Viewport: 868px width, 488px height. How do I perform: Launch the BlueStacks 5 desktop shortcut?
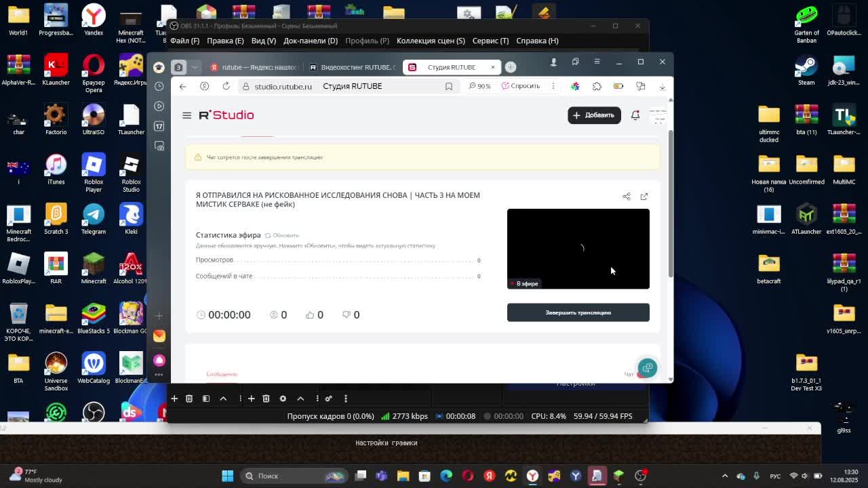pos(94,318)
